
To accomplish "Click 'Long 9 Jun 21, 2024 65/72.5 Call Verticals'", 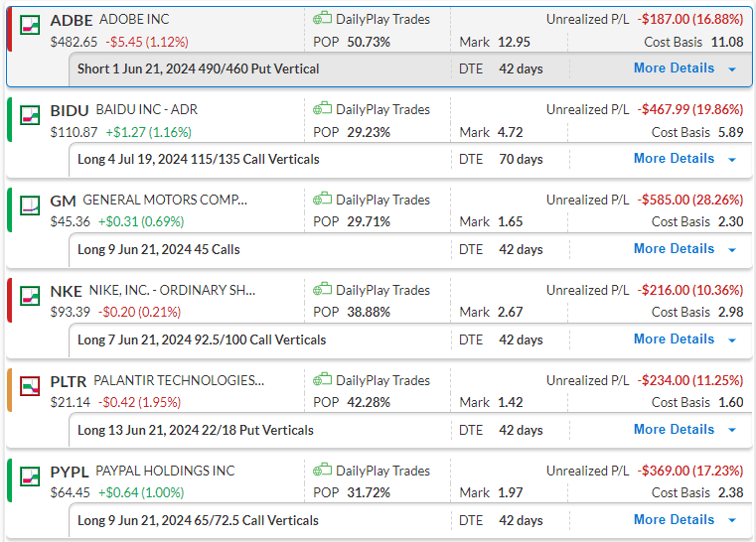I will coord(198,521).
